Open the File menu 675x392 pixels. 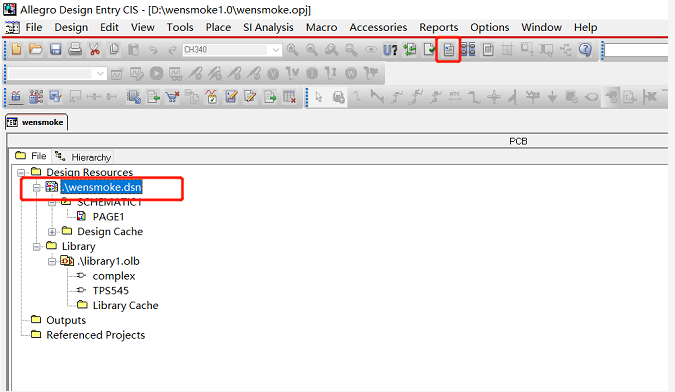click(x=34, y=28)
